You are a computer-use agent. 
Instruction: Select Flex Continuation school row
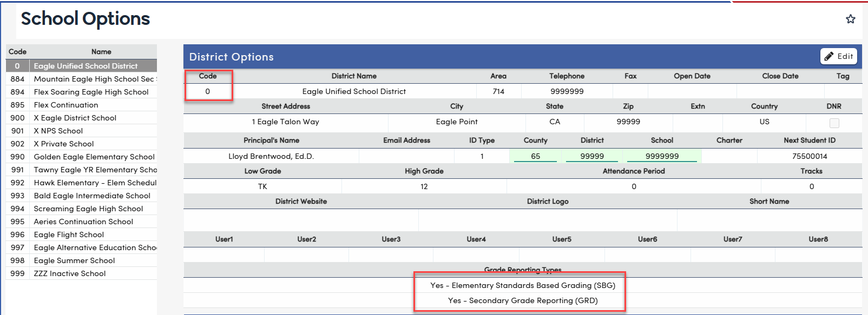click(81, 105)
